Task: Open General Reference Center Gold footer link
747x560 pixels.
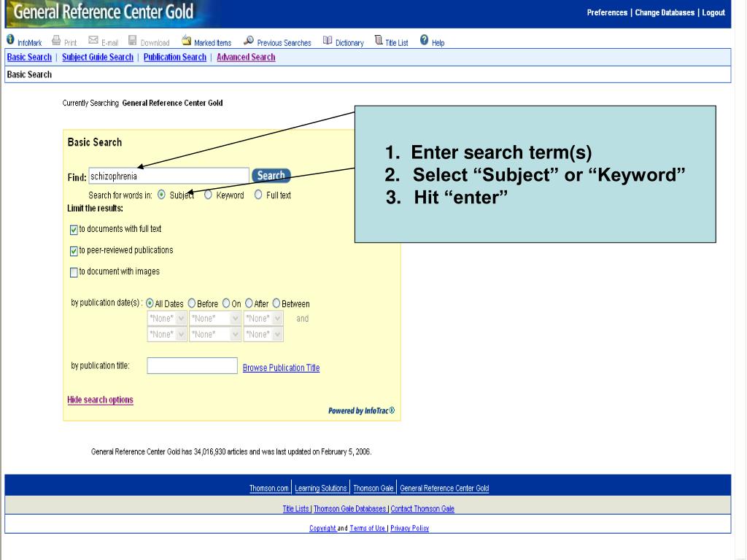Action: (444, 488)
